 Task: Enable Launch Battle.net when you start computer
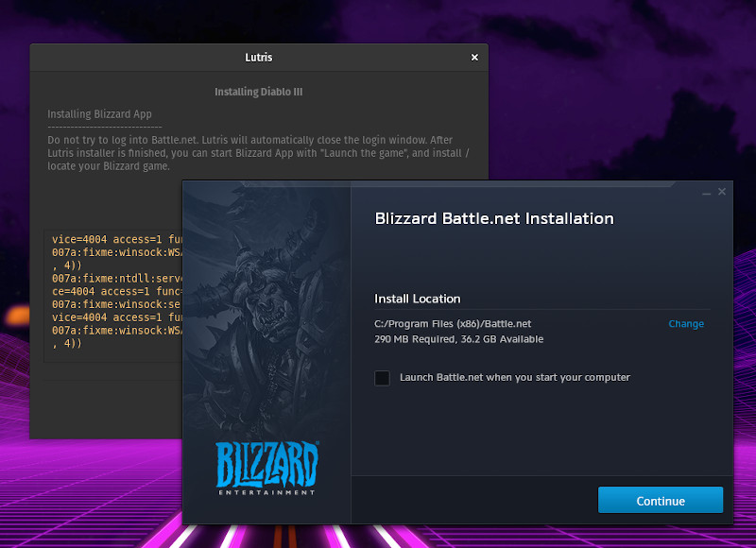pyautogui.click(x=383, y=378)
